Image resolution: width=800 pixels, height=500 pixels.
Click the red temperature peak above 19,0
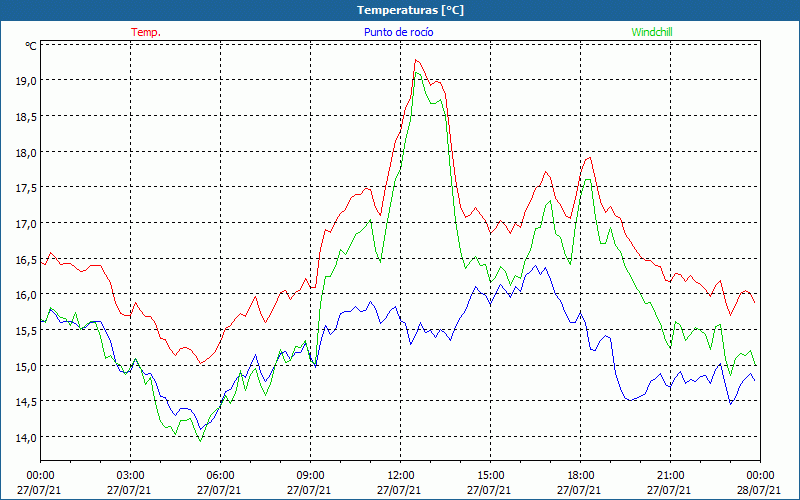pos(416,60)
